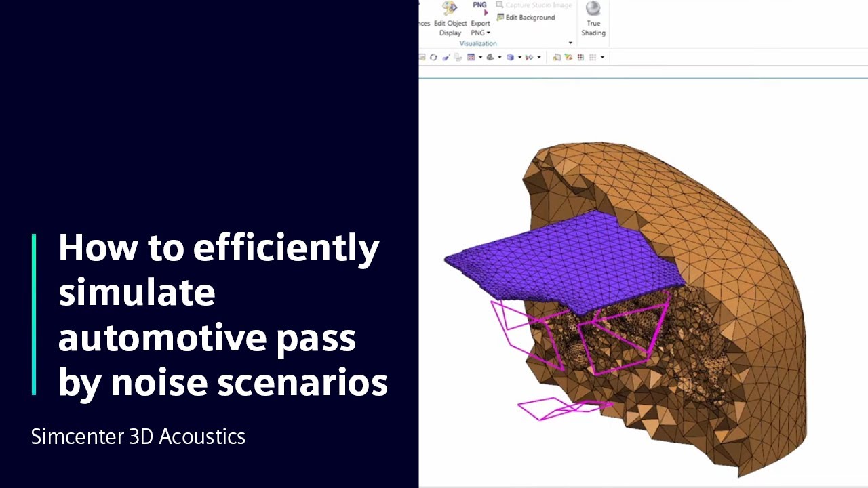Click the grayed Capture Studio Image button
This screenshot has height=488, width=868.
[534, 5]
